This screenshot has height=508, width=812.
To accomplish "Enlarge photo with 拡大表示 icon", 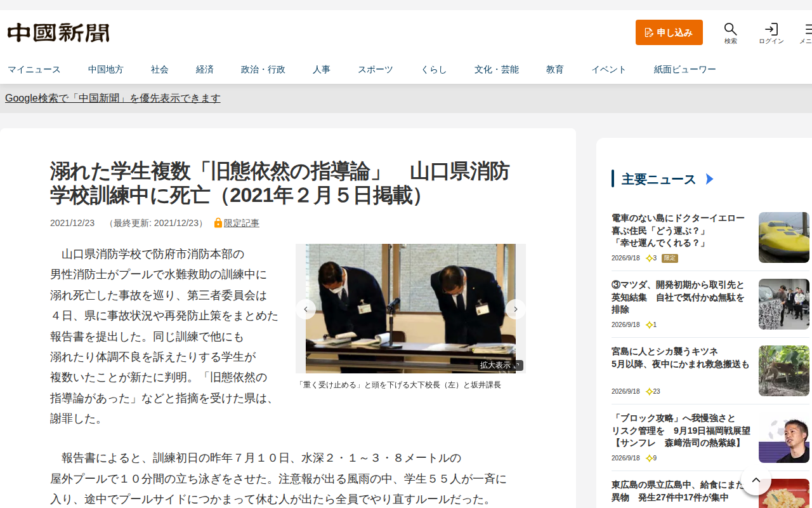I will pyautogui.click(x=501, y=365).
